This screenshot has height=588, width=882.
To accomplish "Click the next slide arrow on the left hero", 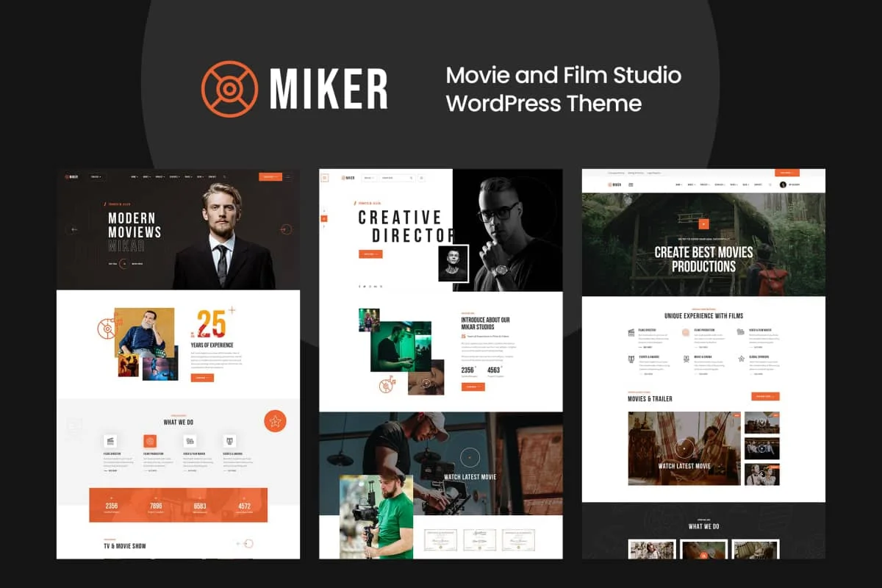I will 285,229.
